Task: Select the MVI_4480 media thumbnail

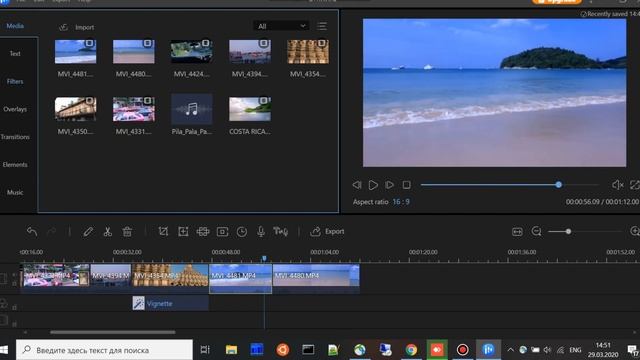Action: (x=133, y=52)
